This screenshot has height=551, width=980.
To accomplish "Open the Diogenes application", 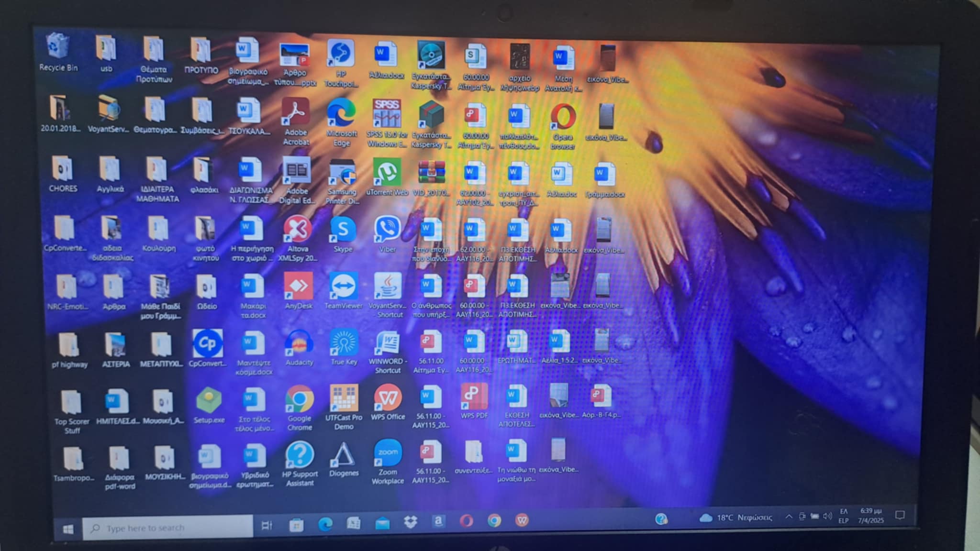I will tap(344, 459).
